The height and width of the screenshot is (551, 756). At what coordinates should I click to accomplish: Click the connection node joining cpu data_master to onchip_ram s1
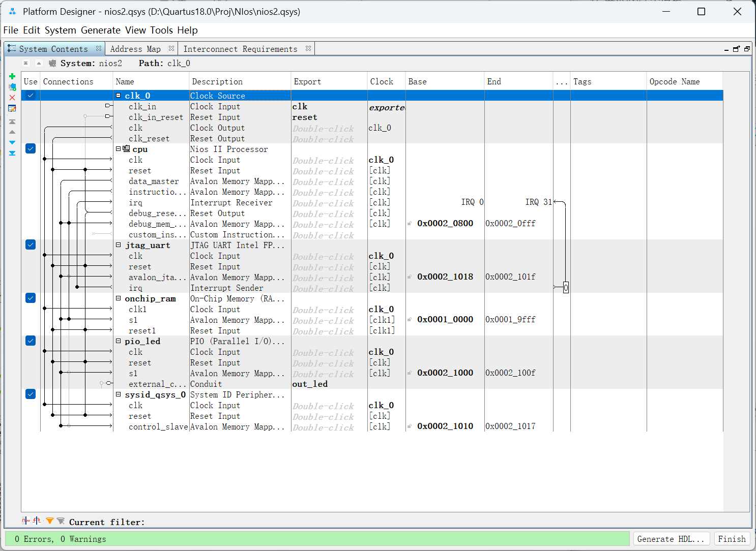(x=61, y=319)
